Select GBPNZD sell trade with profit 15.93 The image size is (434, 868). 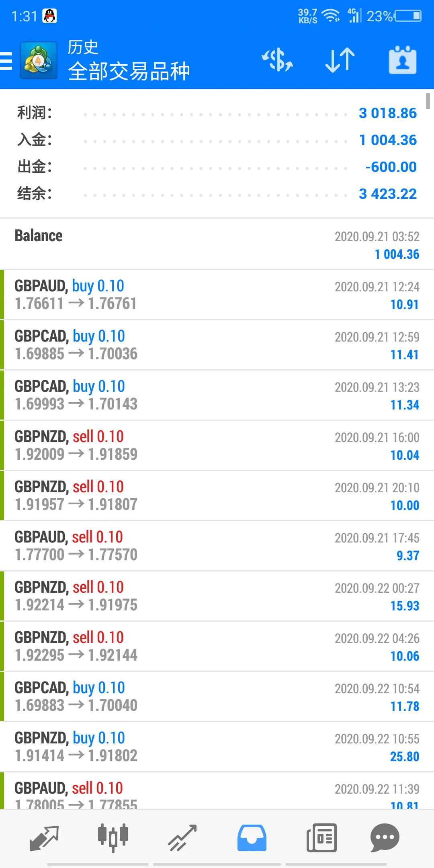pyautogui.click(x=217, y=596)
